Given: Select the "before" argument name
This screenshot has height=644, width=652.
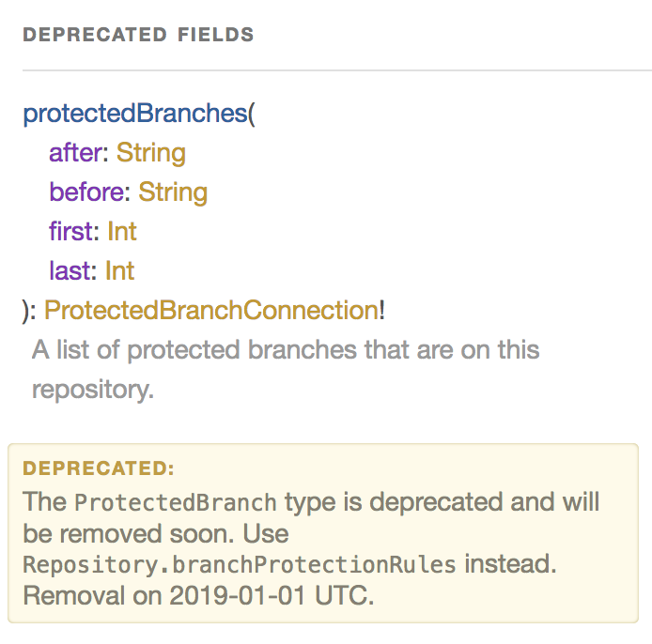Looking at the screenshot, I should click(x=87, y=192).
